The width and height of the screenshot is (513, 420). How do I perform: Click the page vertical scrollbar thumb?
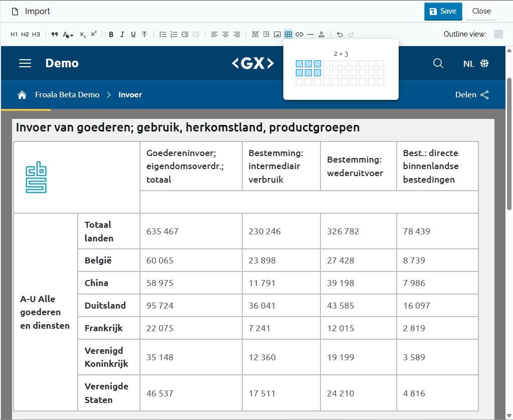(509, 144)
